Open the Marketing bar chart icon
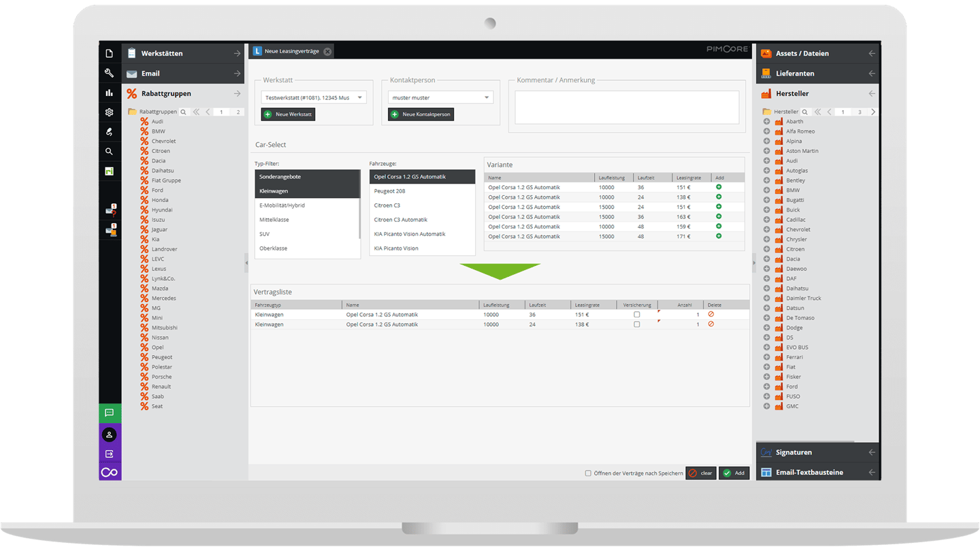Viewport: 980px width, 551px height. (x=109, y=93)
